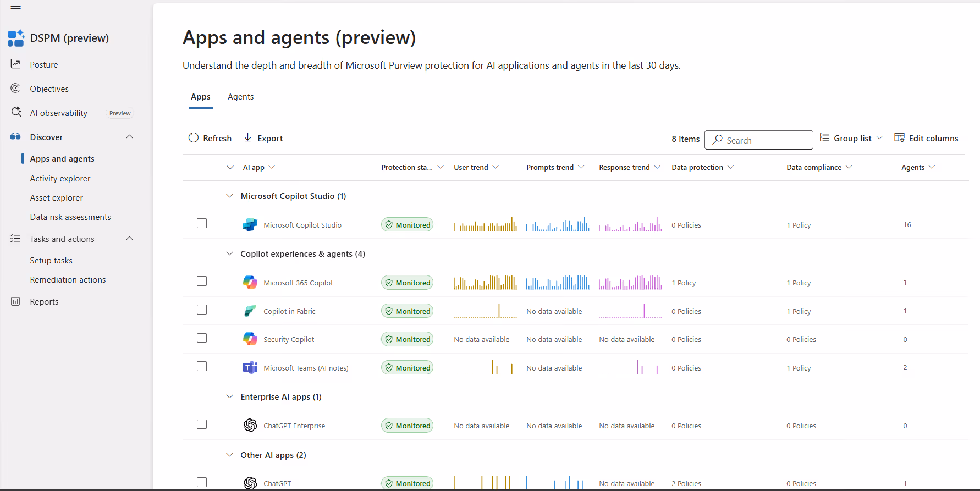This screenshot has height=491, width=980.
Task: Click the AI observability icon
Action: tap(16, 112)
